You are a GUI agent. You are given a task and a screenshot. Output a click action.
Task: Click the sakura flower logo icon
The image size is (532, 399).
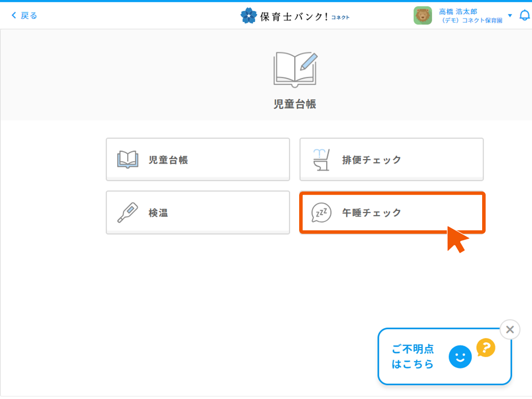249,16
